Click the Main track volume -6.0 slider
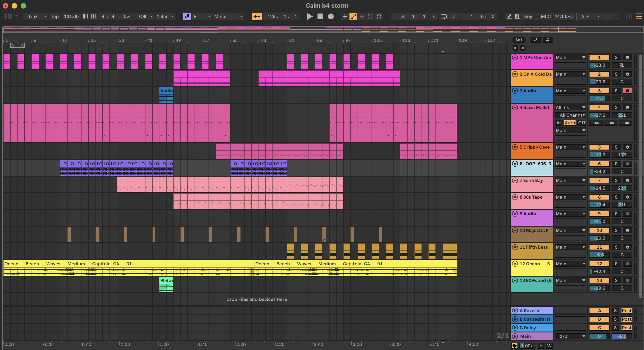The image size is (644, 350). point(622,336)
